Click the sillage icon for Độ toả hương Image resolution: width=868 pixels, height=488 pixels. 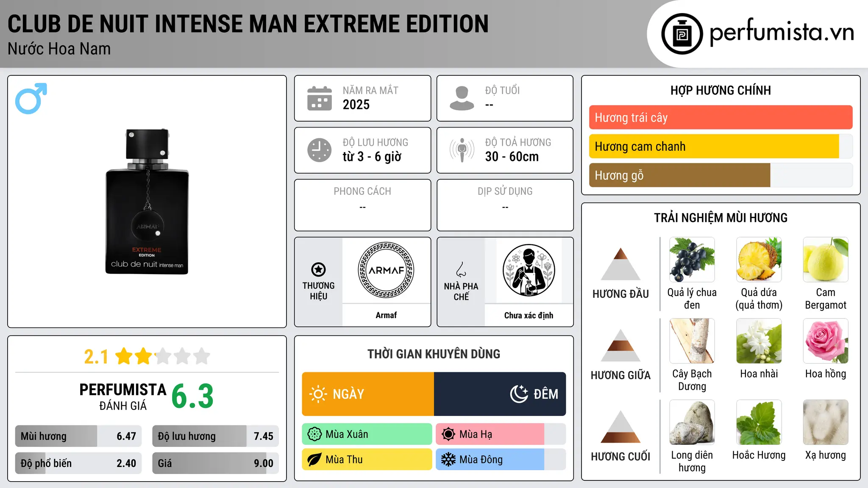pos(462,150)
